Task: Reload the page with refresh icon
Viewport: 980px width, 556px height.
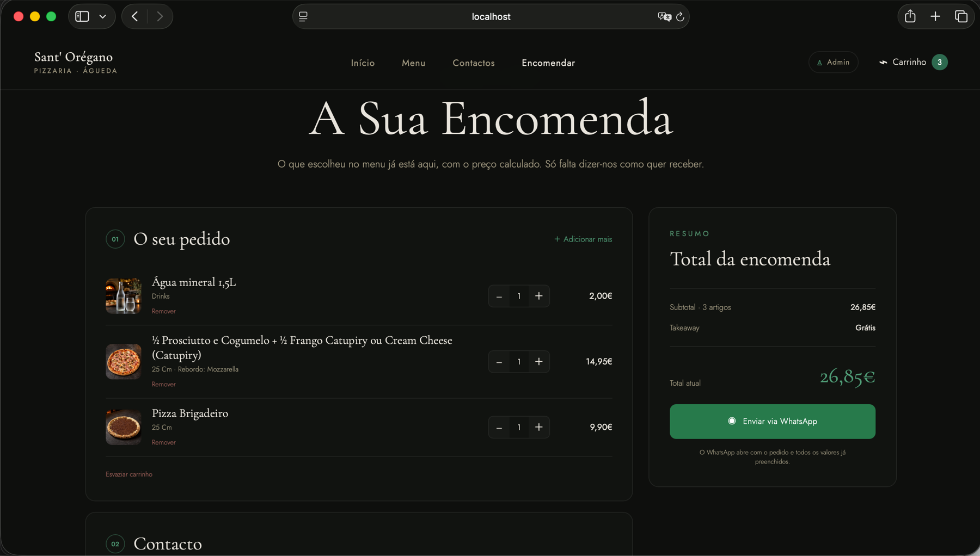Action: (680, 17)
